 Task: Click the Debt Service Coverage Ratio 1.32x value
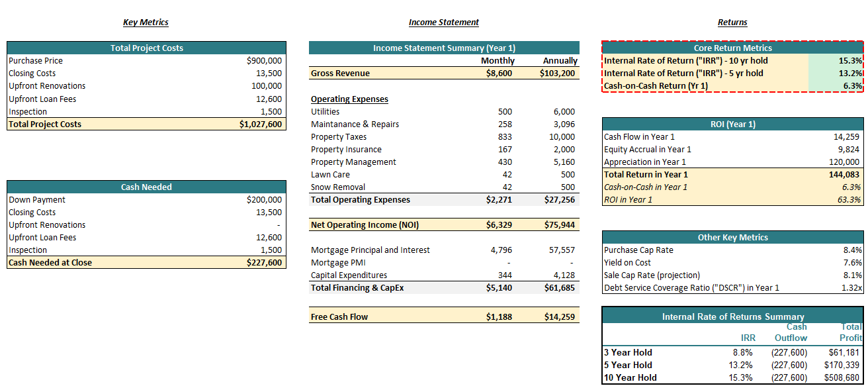[850, 288]
